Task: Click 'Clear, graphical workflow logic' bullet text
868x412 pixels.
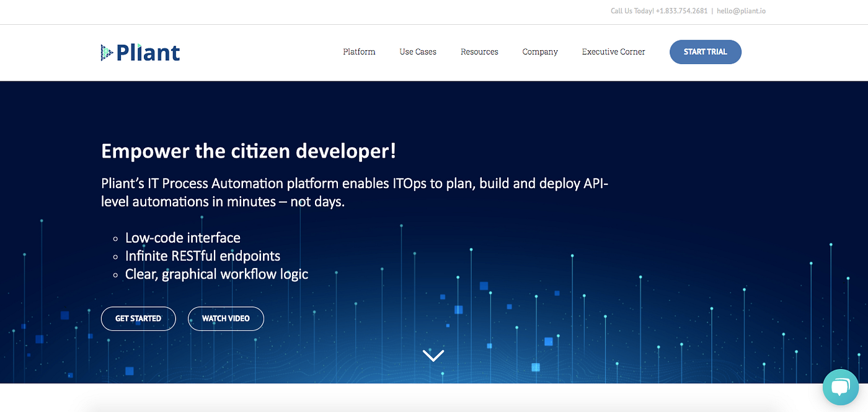Action: click(216, 274)
